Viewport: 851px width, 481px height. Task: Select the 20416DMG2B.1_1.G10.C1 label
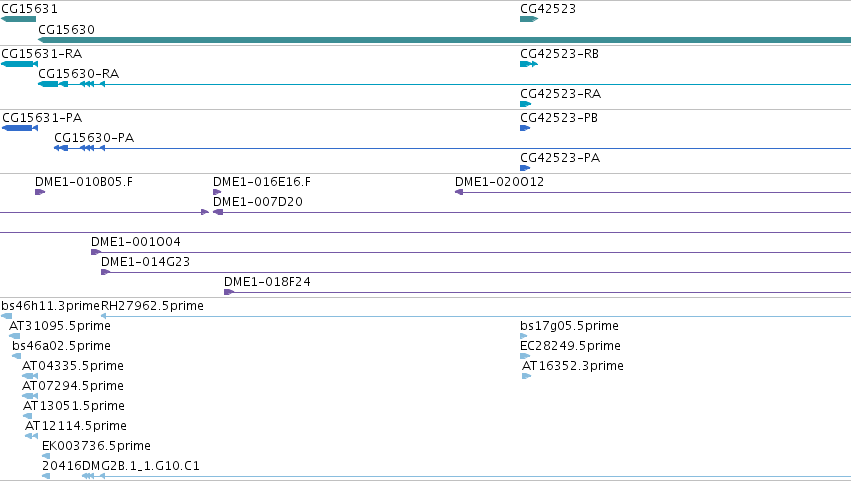(121, 467)
